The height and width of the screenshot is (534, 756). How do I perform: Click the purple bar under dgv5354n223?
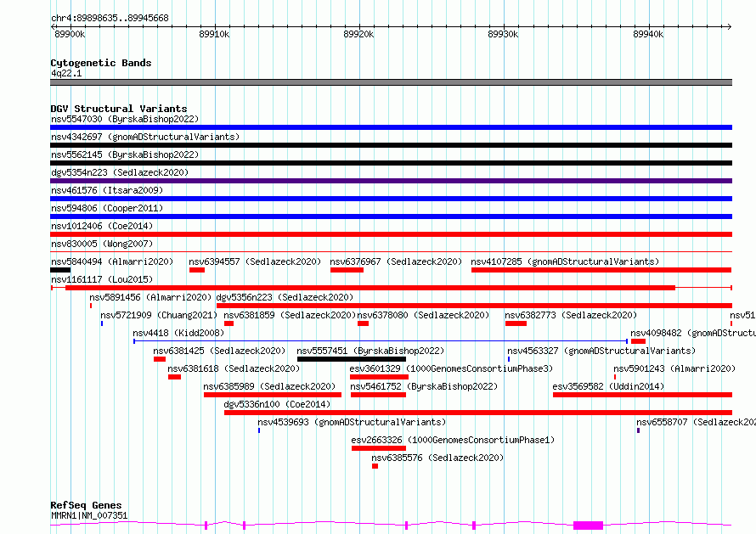(x=391, y=181)
